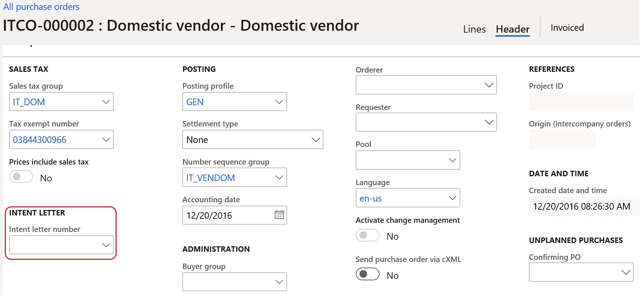Open the IT_VENDOM number sequence link

(211, 178)
